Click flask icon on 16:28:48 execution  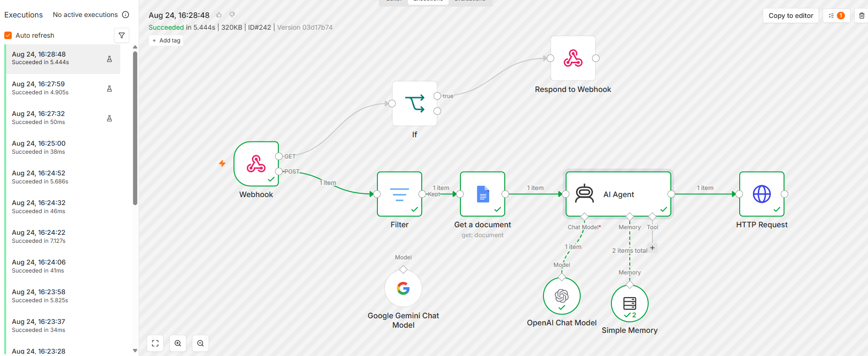[109, 59]
